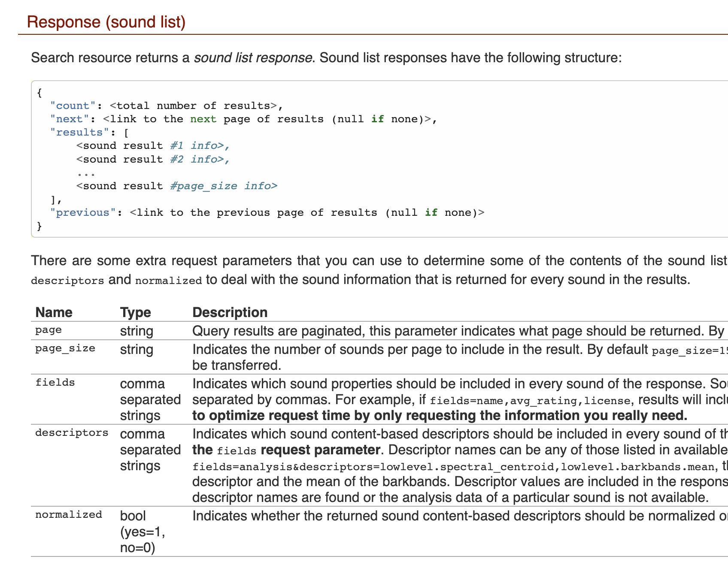The image size is (728, 562).
Task: Click the Name column header
Action: pos(54,312)
